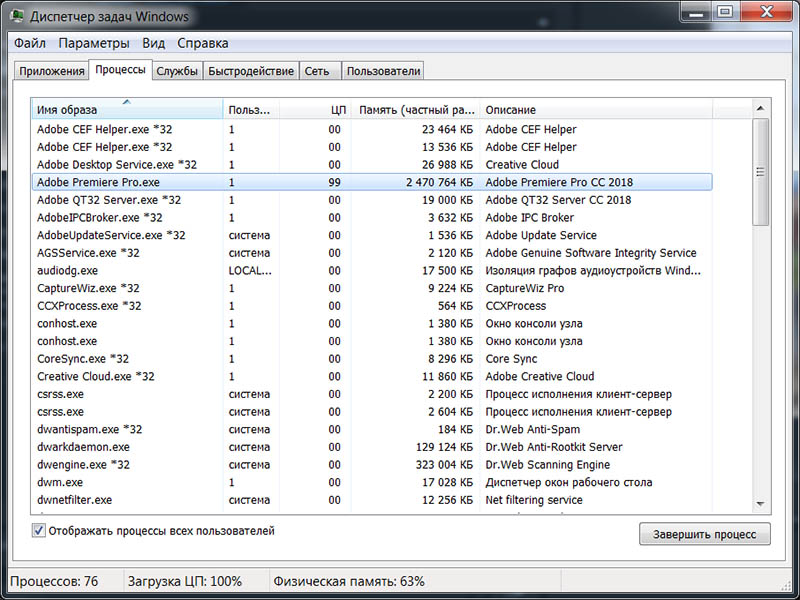
Task: Click the Завершить процесс button
Action: point(705,534)
